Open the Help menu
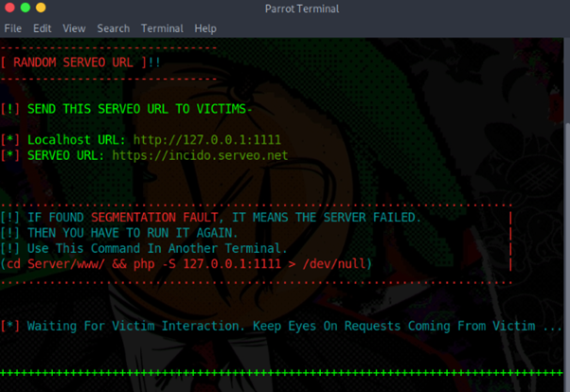The height and width of the screenshot is (392, 570). 205,28
